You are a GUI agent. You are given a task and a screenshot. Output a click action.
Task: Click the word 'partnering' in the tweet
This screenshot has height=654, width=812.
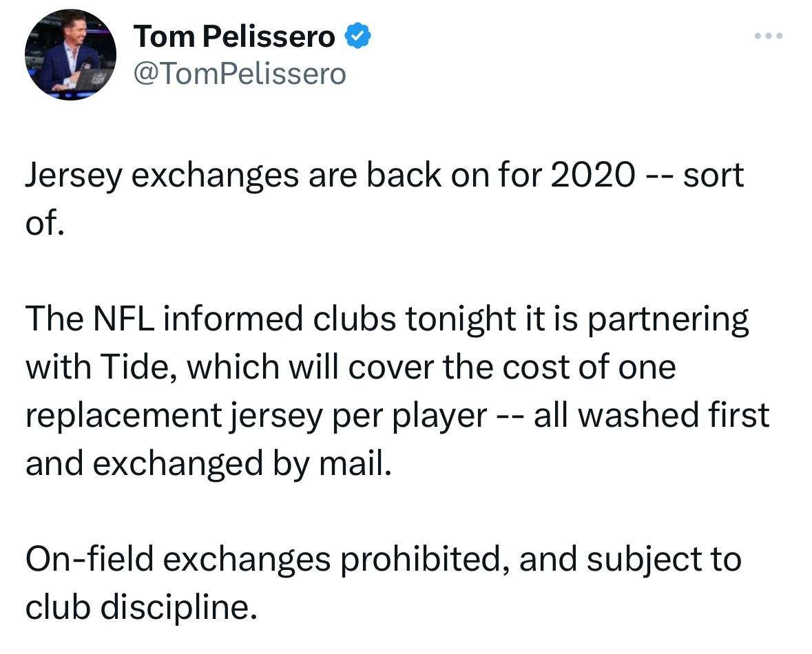pos(668,319)
